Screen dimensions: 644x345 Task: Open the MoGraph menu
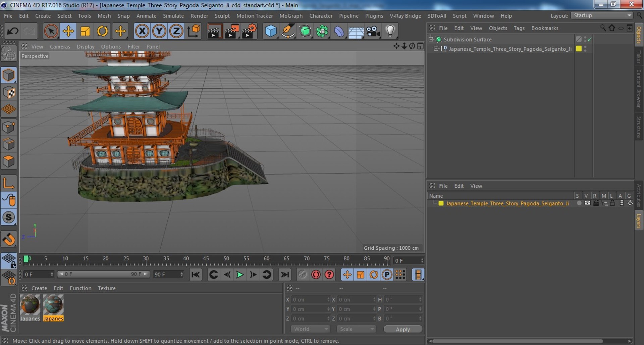click(291, 16)
